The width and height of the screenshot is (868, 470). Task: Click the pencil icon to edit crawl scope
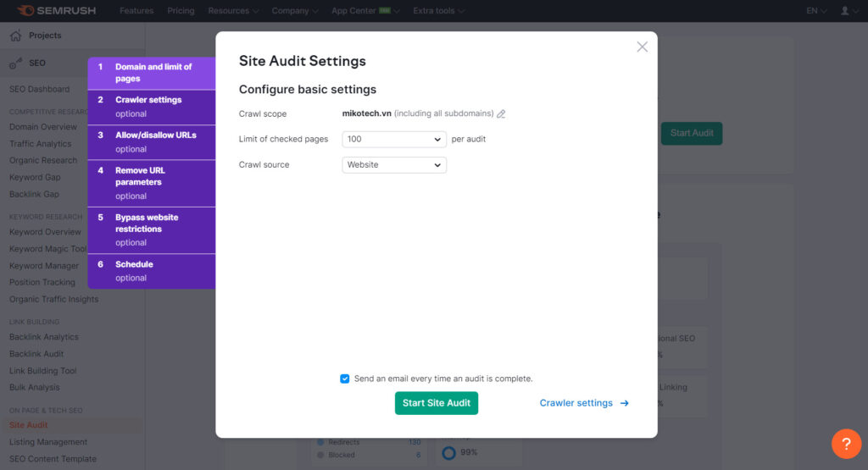pyautogui.click(x=501, y=114)
